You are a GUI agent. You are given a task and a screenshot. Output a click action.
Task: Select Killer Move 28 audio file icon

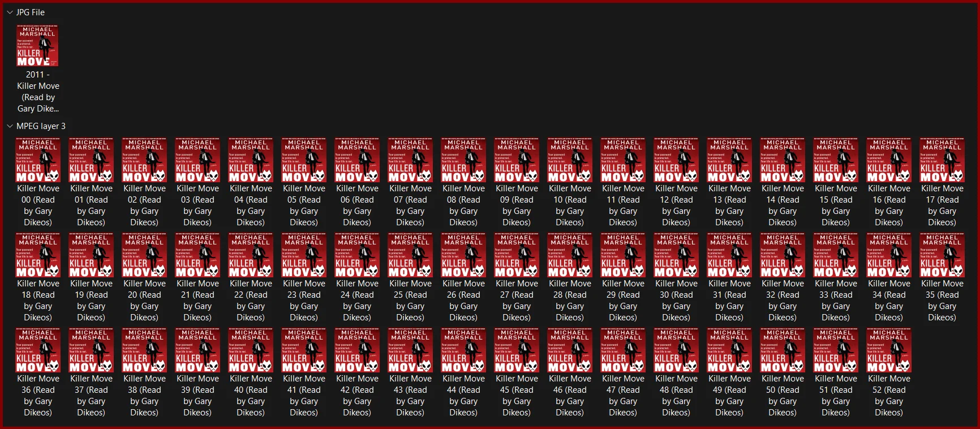click(x=570, y=255)
